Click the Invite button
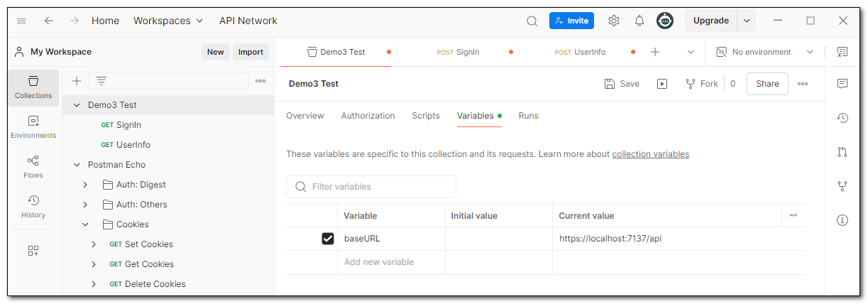 (x=572, y=21)
